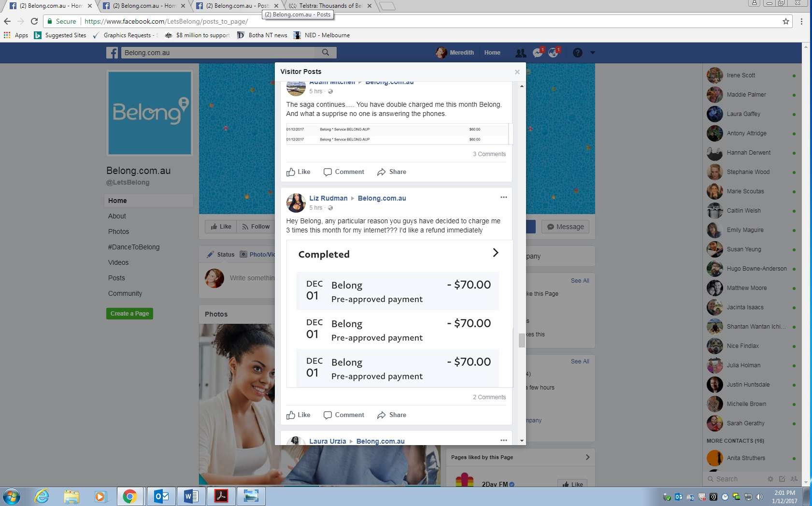Open the account settings dropdown arrow
812x506 pixels.
pos(593,53)
